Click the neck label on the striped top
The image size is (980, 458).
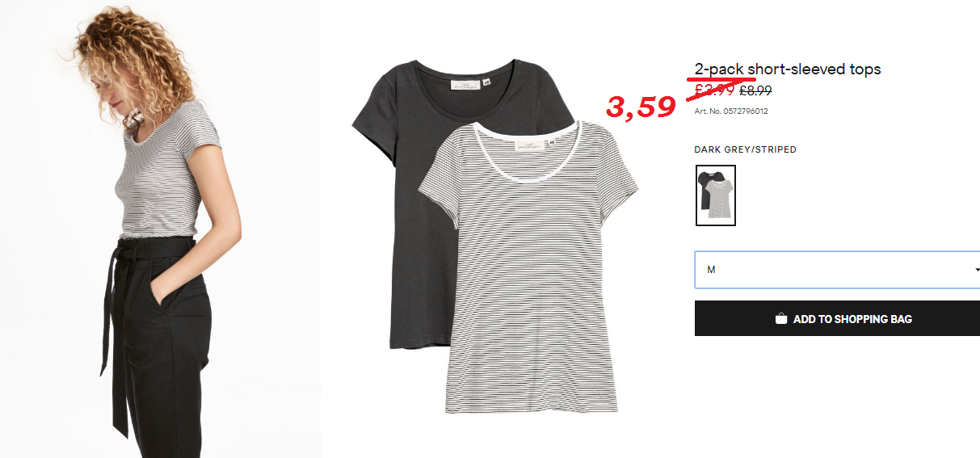click(x=528, y=144)
